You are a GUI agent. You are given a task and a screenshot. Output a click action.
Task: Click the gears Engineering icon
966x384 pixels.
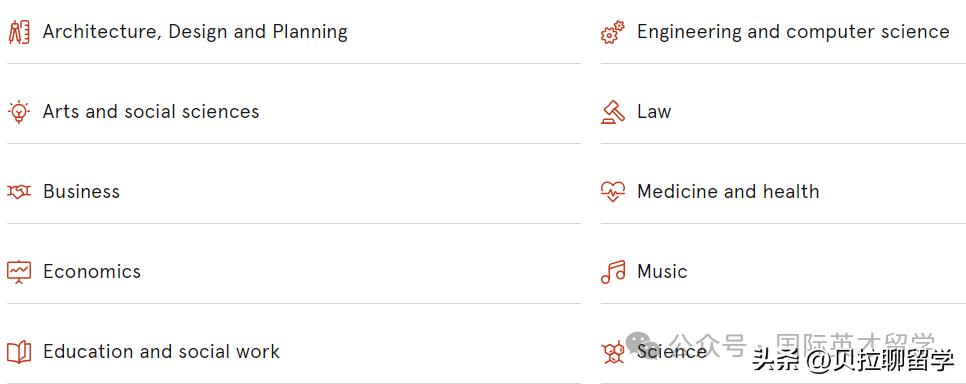tap(612, 32)
